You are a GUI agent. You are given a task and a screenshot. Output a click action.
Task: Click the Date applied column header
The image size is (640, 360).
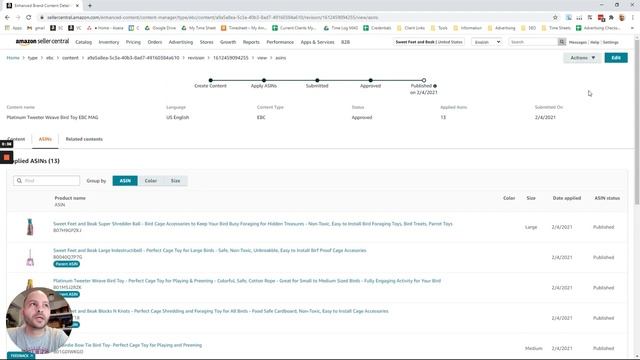pos(567,198)
